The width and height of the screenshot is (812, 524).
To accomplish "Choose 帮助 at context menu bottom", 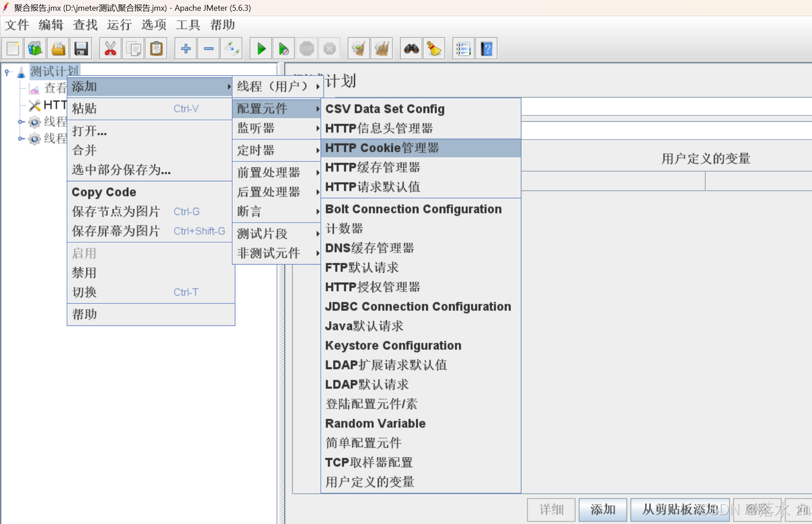I will [151, 314].
